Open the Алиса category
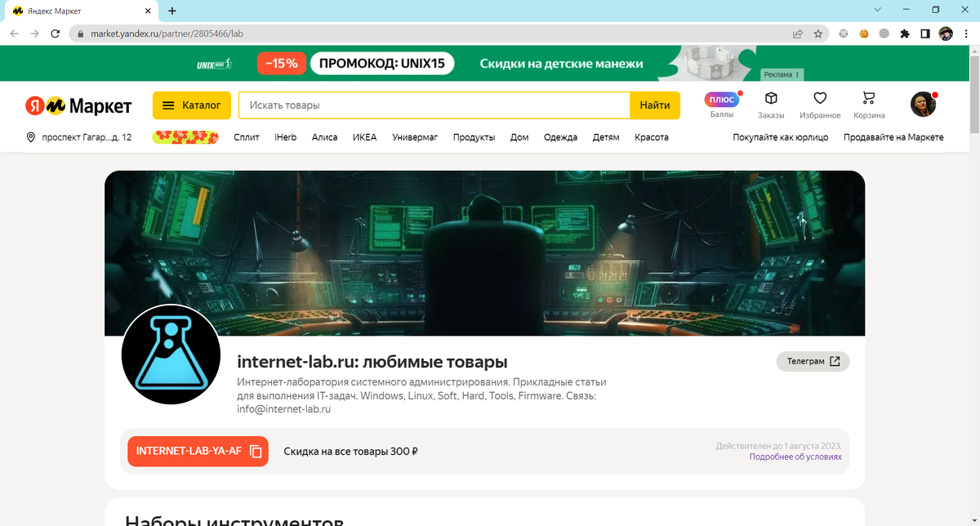Screen dimensions: 980x526 coord(324,137)
